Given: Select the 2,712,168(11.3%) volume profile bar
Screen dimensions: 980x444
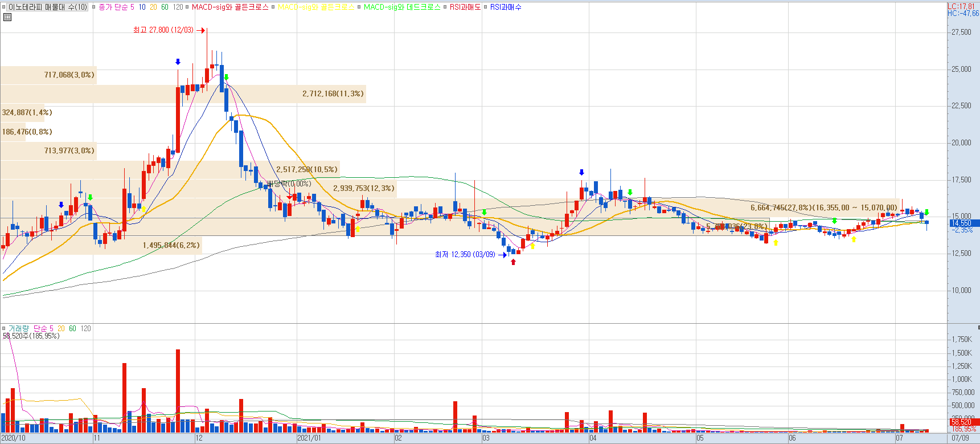Looking at the screenshot, I should click(183, 94).
